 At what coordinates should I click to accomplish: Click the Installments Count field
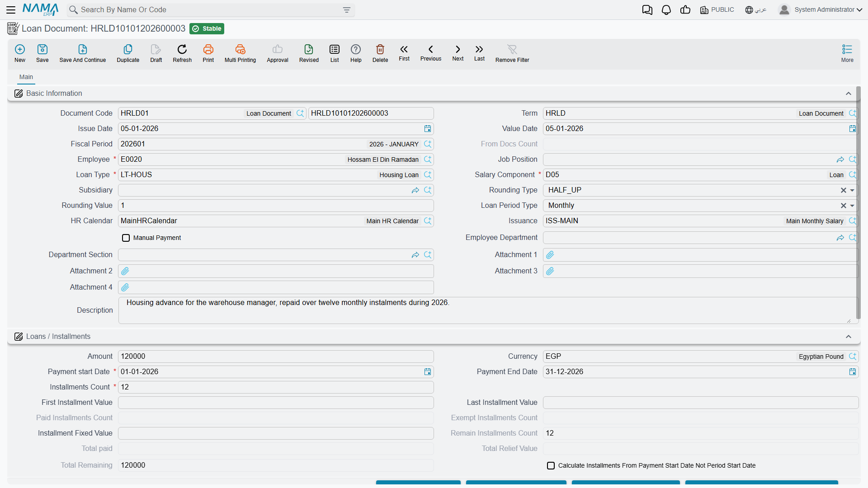click(x=276, y=387)
